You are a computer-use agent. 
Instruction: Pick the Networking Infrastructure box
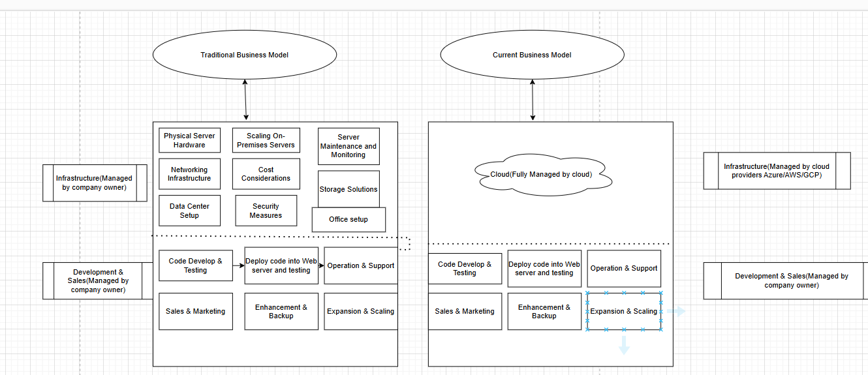pyautogui.click(x=189, y=174)
